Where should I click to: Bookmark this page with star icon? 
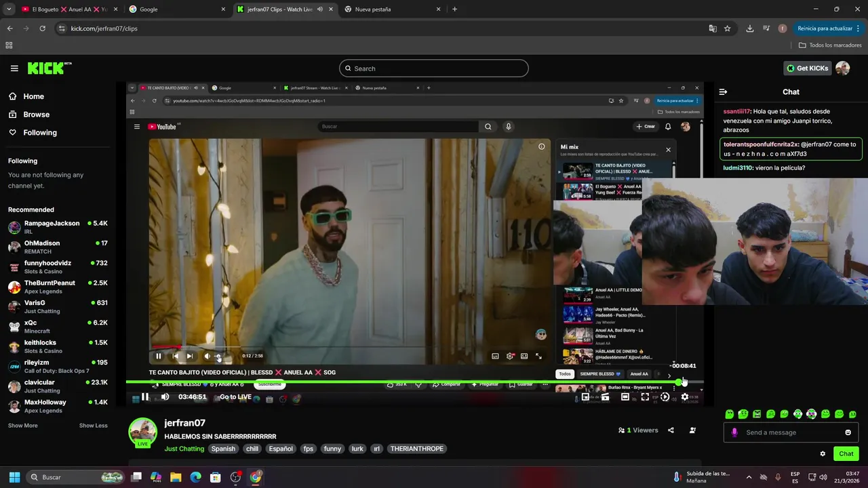tap(727, 28)
